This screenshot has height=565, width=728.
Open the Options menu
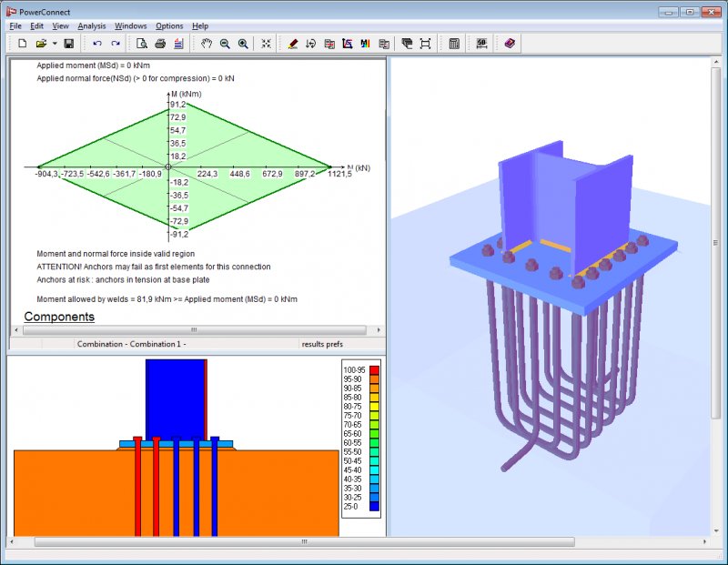coord(169,26)
